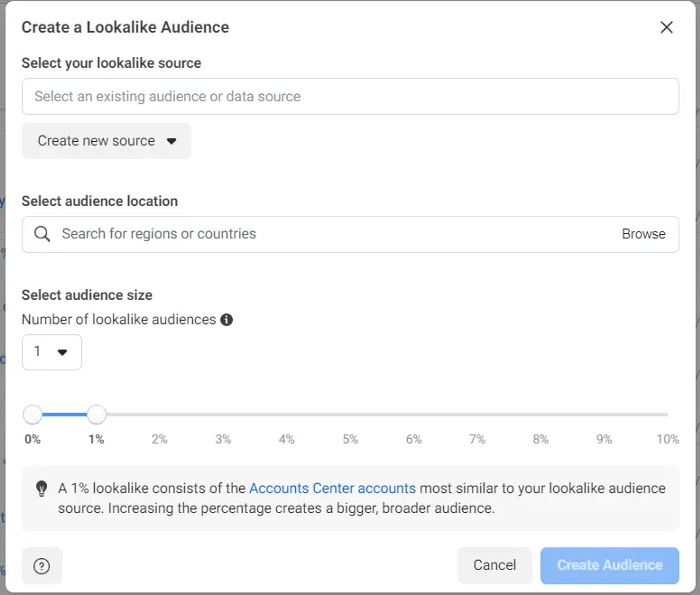Open the Create new source dropdown

(106, 141)
